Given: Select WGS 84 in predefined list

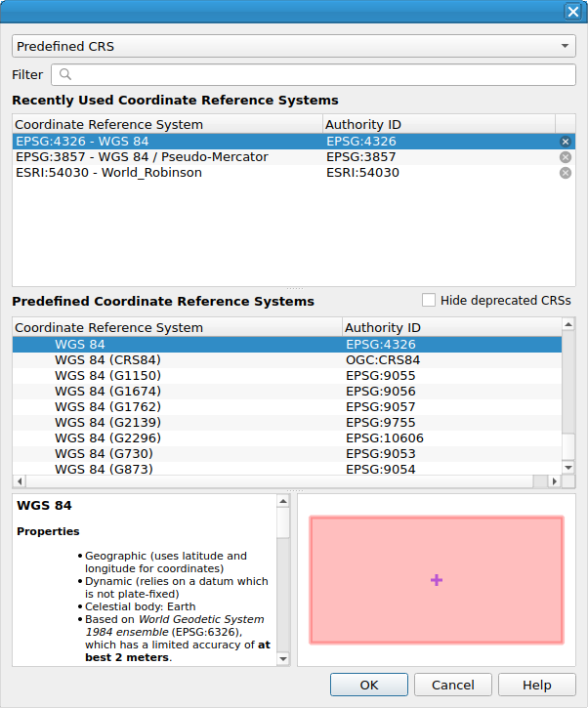Looking at the screenshot, I should [287, 345].
